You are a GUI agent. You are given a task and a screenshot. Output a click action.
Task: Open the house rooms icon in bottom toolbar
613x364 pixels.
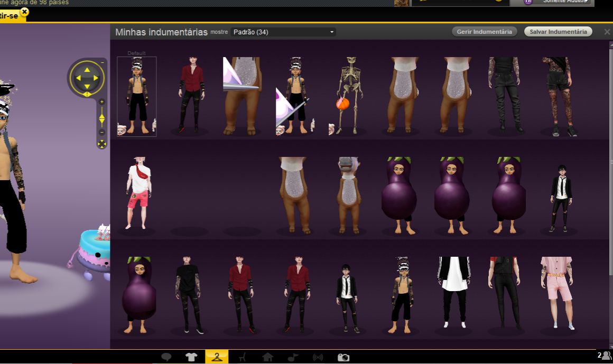click(x=268, y=357)
